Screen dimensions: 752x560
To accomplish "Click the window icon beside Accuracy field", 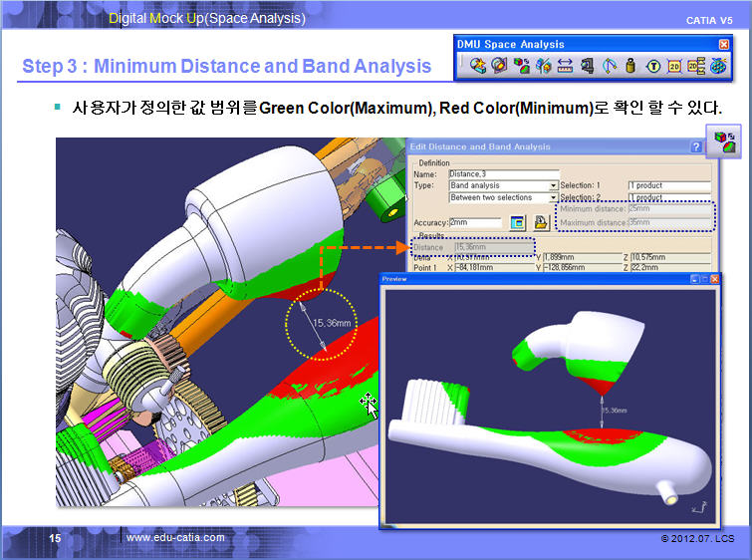I will click(x=518, y=222).
